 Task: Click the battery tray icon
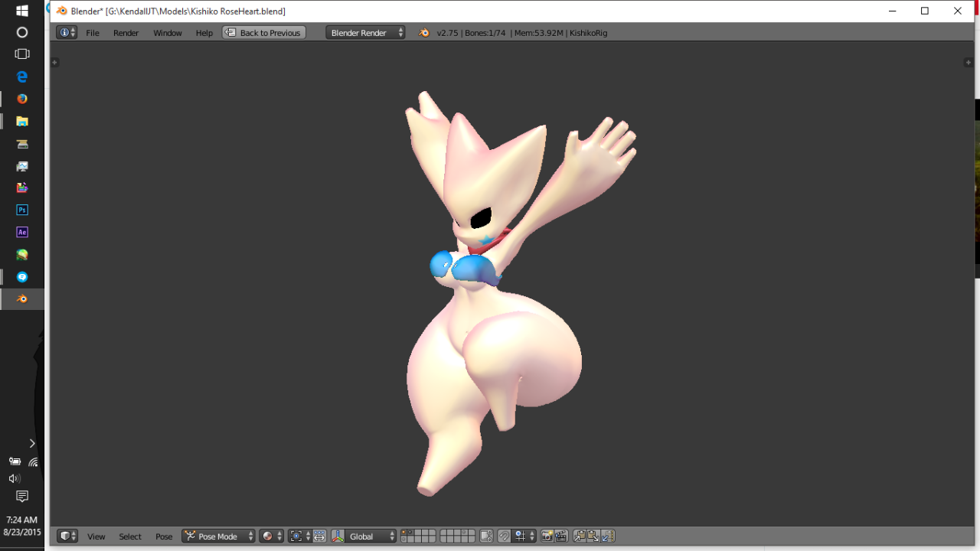[15, 461]
